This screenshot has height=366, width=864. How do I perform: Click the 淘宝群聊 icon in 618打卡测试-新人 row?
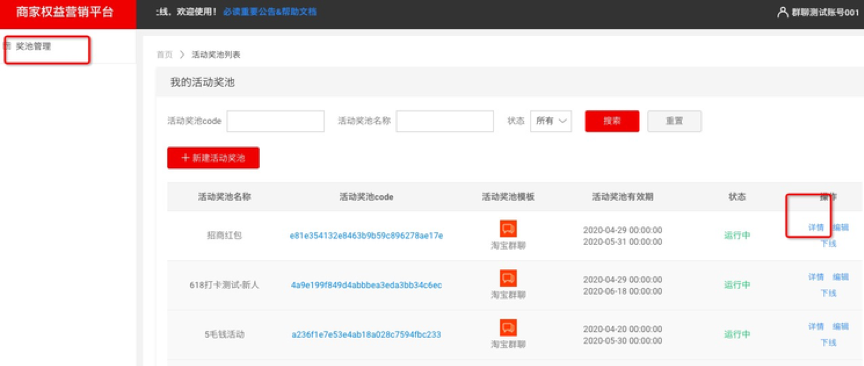click(x=508, y=278)
